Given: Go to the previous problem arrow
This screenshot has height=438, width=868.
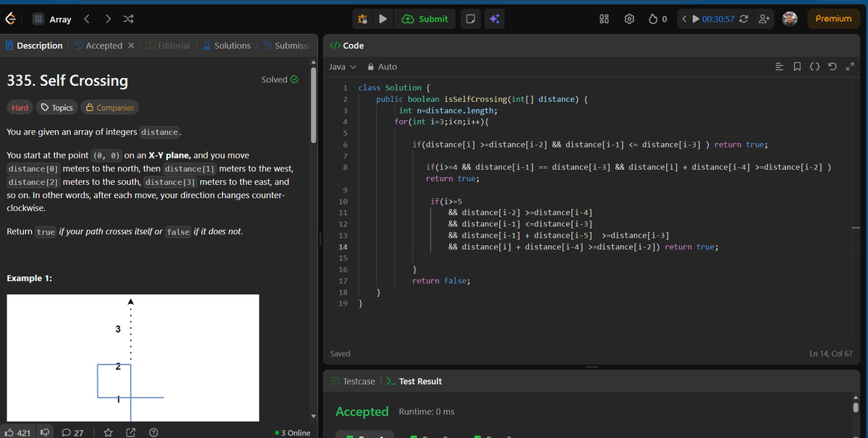Looking at the screenshot, I should click(87, 19).
